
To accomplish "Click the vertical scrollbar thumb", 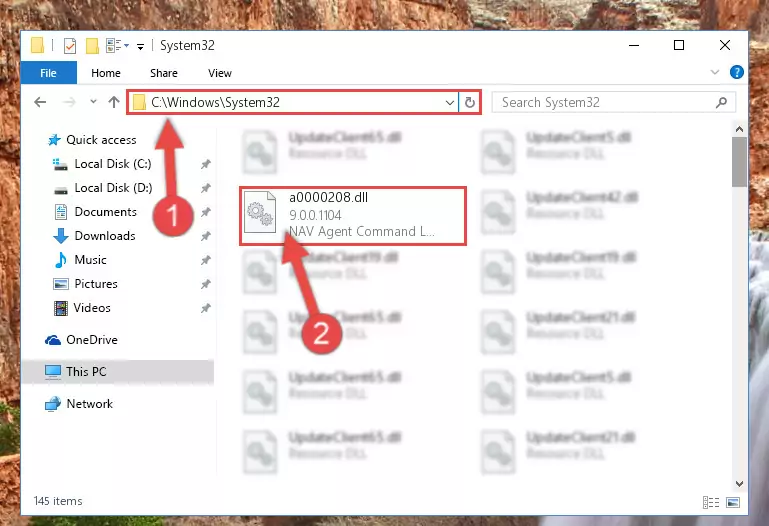I will tap(739, 162).
